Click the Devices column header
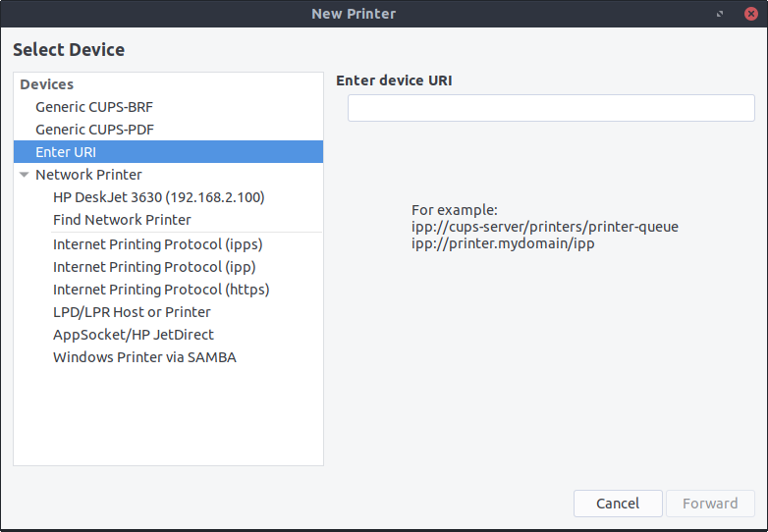 tap(47, 84)
